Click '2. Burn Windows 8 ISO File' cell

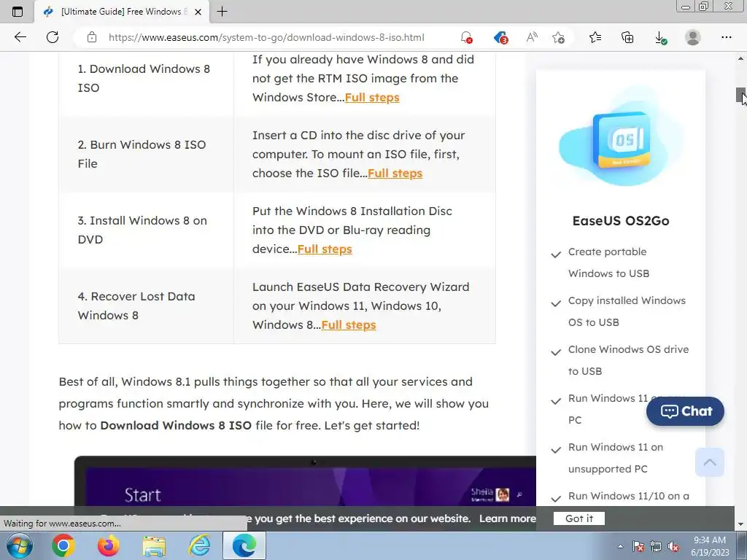click(x=146, y=154)
